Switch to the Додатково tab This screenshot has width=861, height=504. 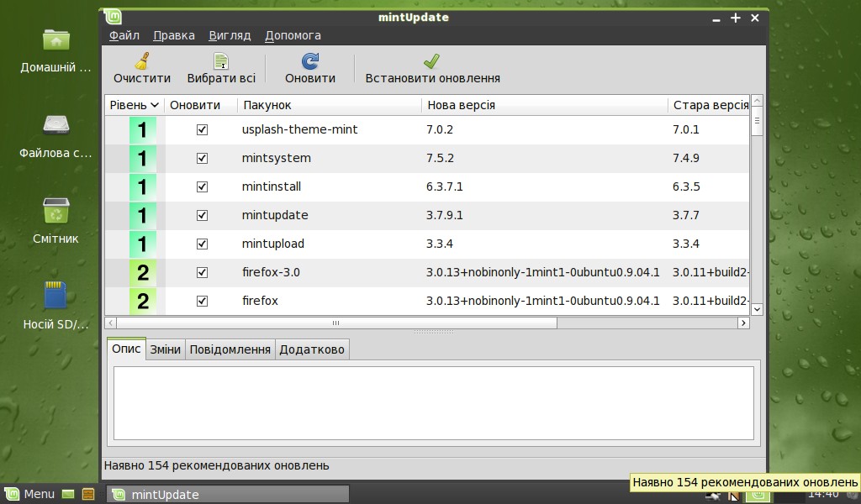[312, 349]
